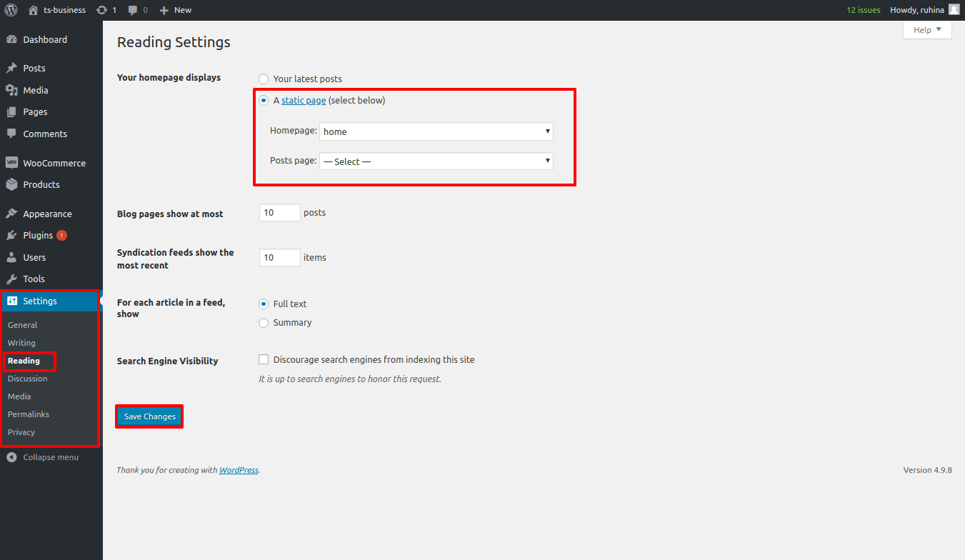Collapse the admin menu using arrow icon
Screen dimensions: 965x560
[11, 457]
